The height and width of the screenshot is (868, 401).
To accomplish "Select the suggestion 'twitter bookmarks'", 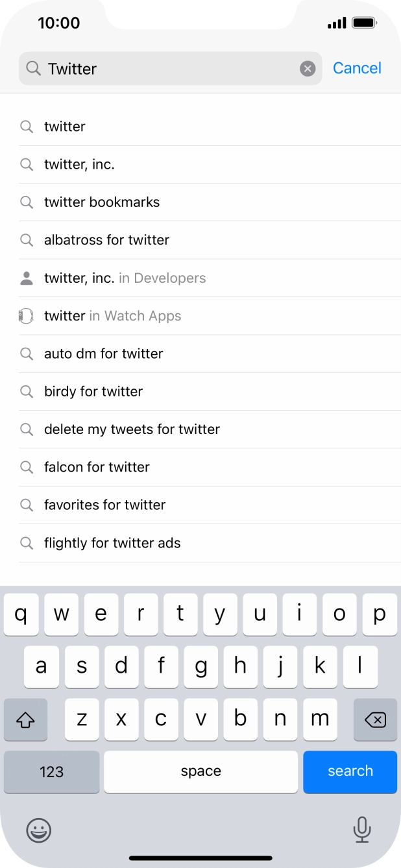I will [x=101, y=202].
